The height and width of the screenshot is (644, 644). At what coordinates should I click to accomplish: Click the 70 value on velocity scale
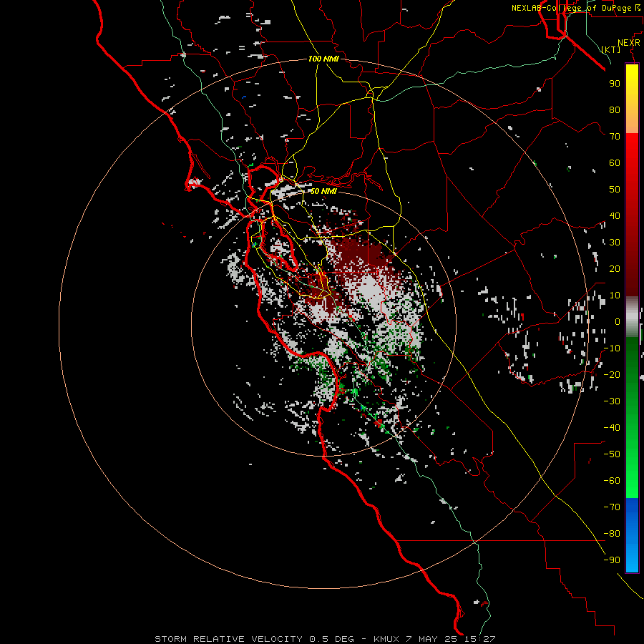click(615, 137)
